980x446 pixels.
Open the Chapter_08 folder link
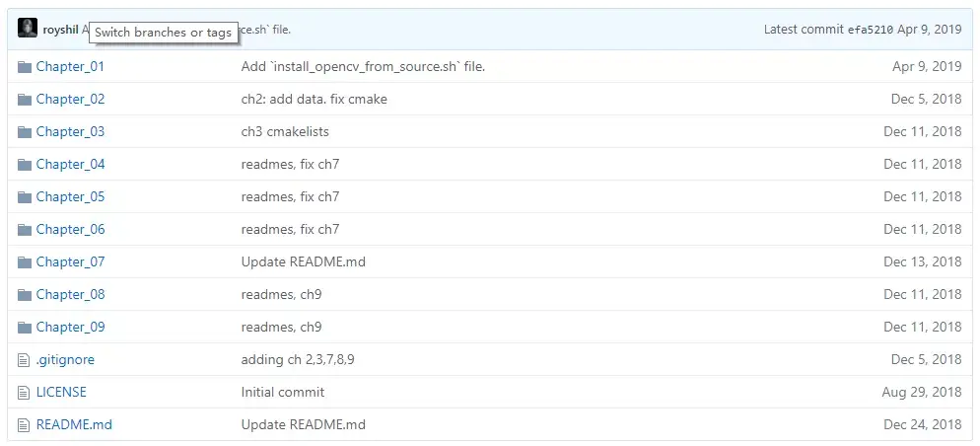(x=70, y=295)
